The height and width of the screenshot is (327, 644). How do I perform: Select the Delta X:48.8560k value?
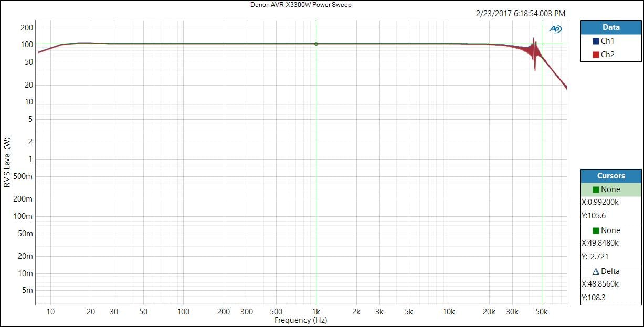600,283
